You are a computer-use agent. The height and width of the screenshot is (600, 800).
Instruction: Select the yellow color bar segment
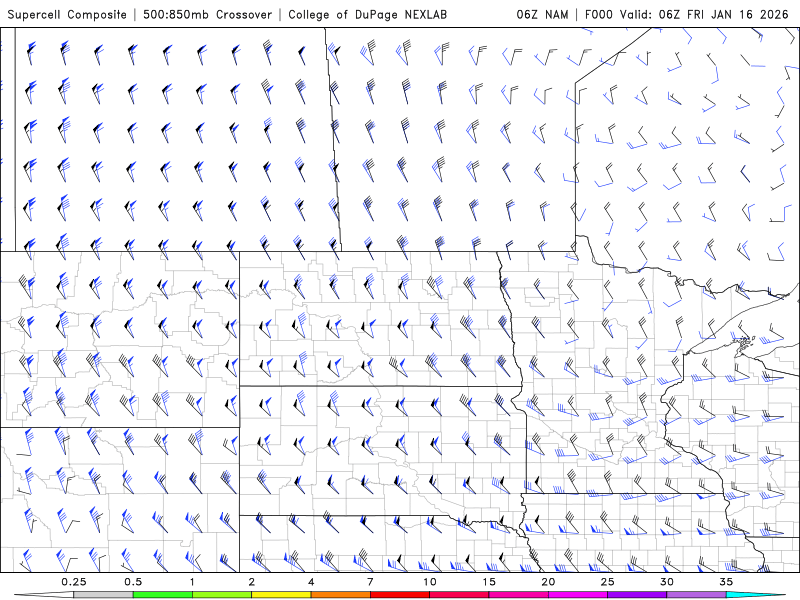click(281, 595)
